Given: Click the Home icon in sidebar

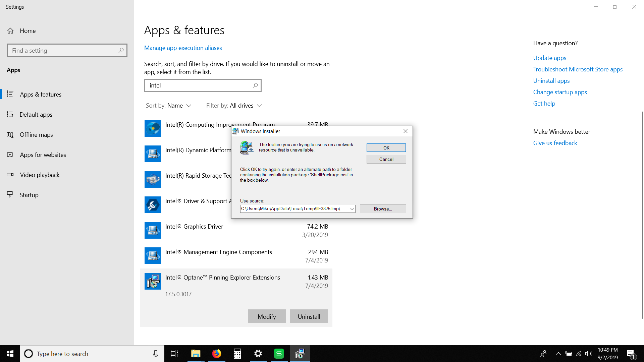Looking at the screenshot, I should (x=10, y=31).
